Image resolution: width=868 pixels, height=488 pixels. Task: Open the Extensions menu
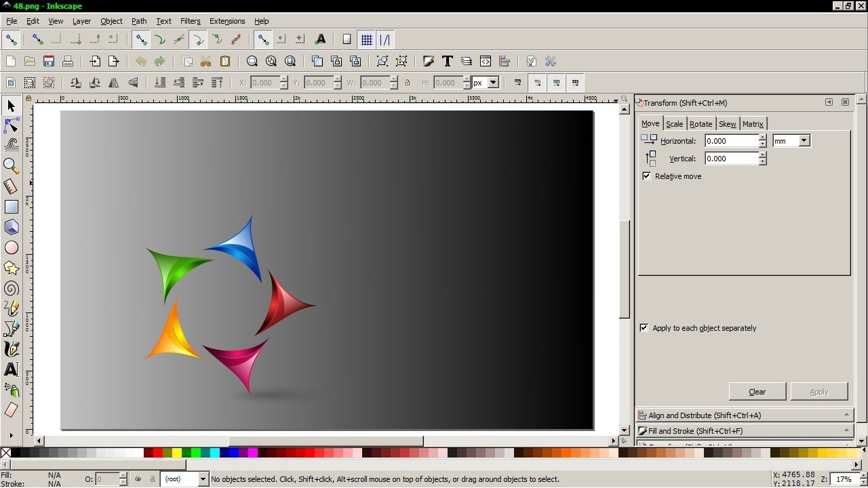click(x=227, y=21)
